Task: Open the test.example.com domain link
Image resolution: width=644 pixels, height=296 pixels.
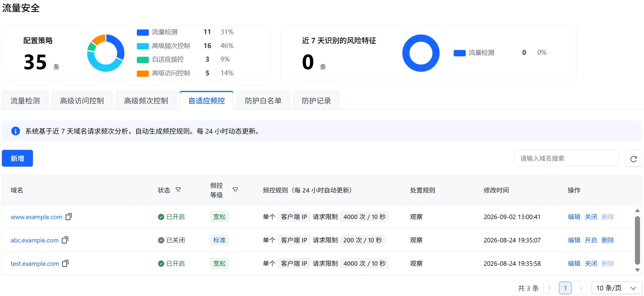Action: [35, 264]
